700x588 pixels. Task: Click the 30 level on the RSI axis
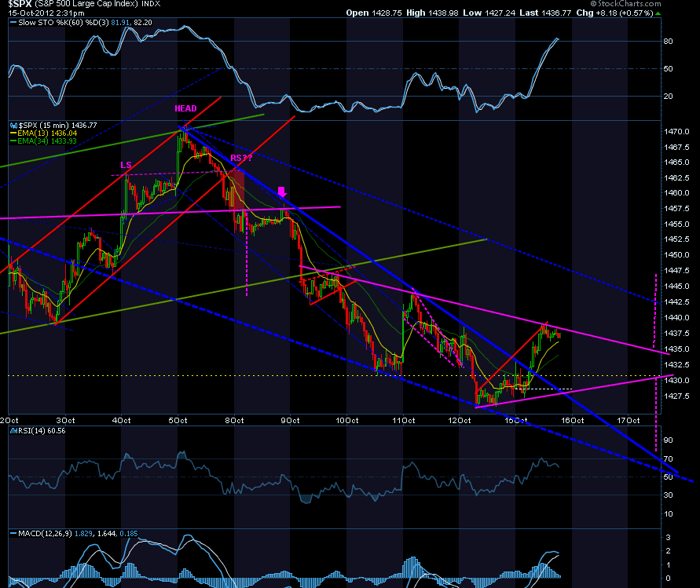[669, 495]
